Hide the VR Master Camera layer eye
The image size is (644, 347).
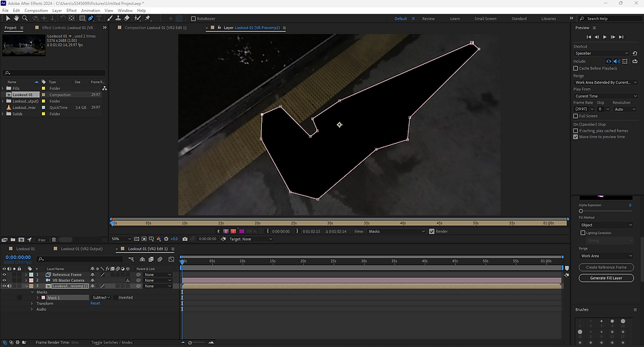[x=4, y=280]
